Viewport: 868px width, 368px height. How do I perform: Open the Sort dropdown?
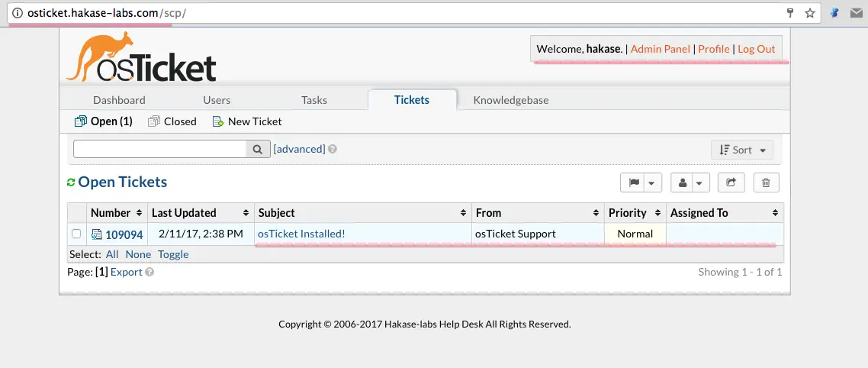(742, 150)
